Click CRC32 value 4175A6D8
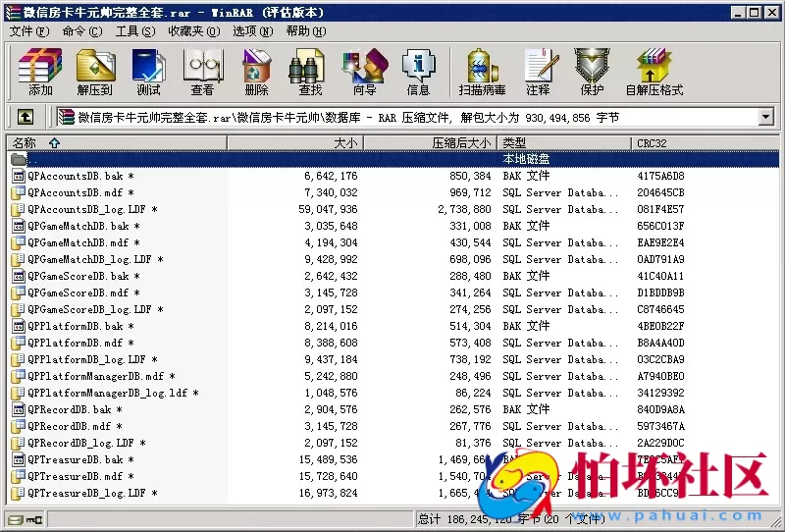 pyautogui.click(x=660, y=176)
